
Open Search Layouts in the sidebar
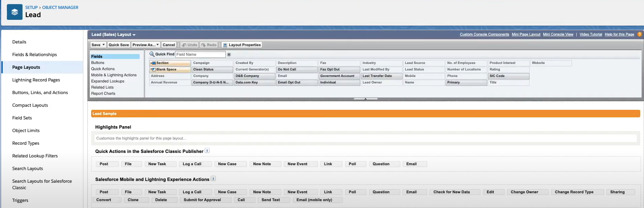pos(28,168)
